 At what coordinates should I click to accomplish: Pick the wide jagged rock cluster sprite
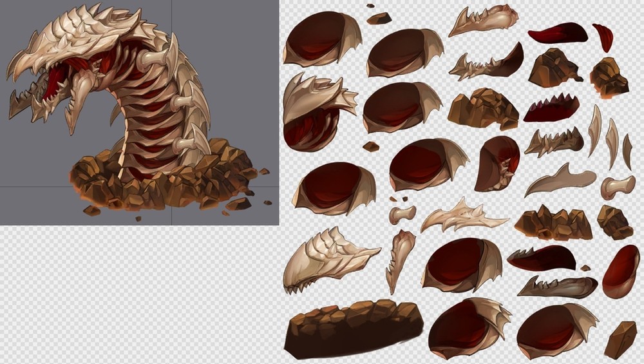(553, 224)
